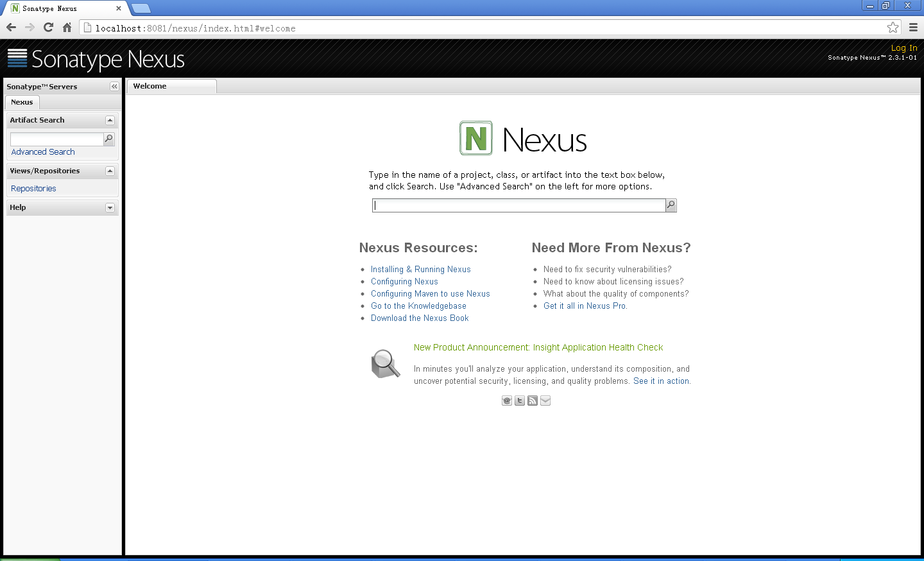Click the Sonatype Nexus header logo

pos(96,59)
